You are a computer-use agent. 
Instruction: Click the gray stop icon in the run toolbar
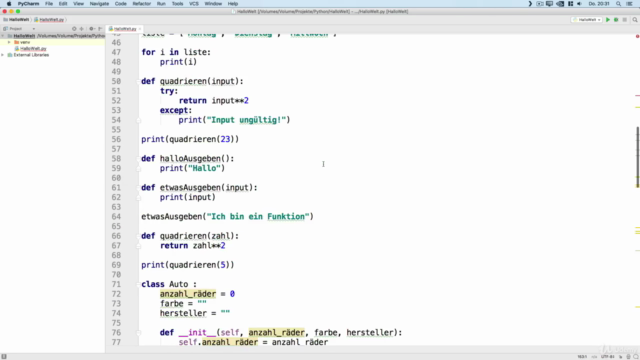point(624,20)
